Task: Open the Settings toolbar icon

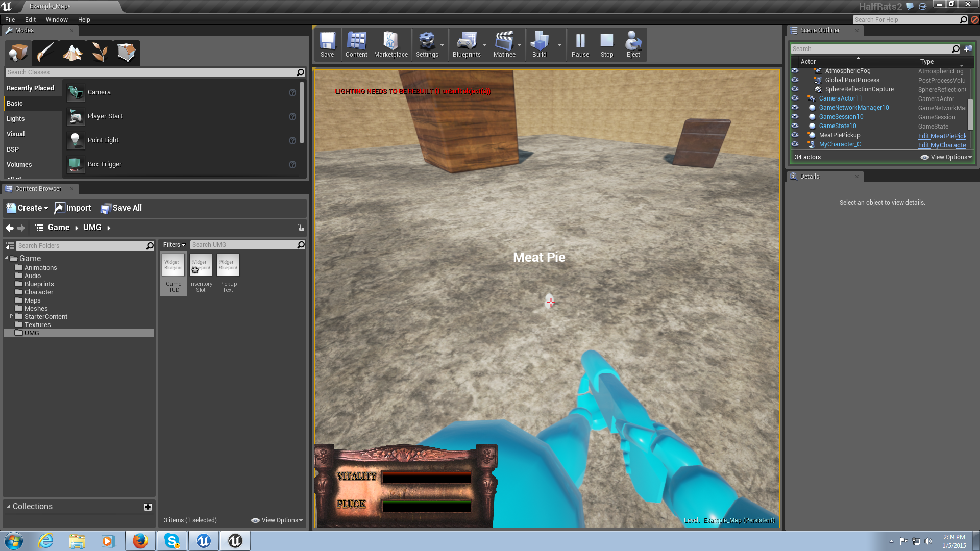Action: click(427, 44)
